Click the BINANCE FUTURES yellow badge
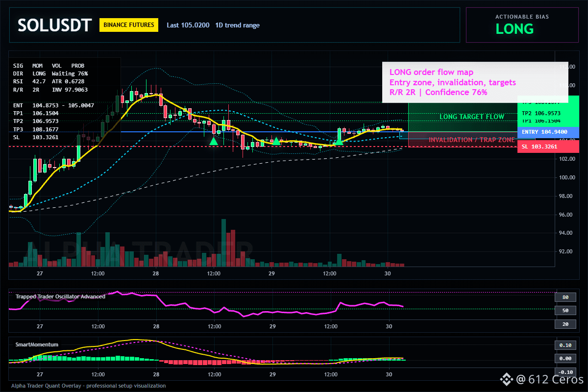Viewport: 588px width, 392px height. (x=129, y=25)
